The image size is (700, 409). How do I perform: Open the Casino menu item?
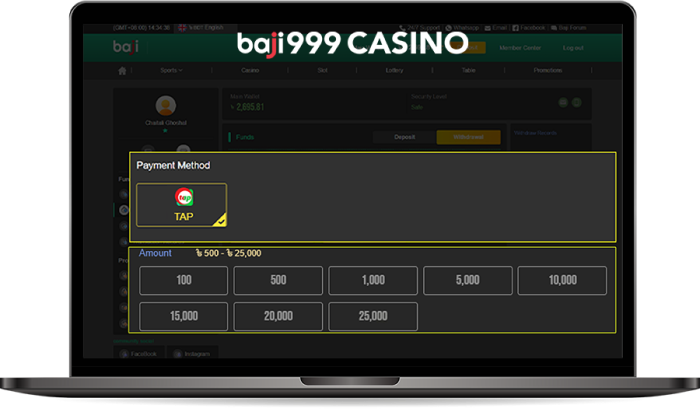pyautogui.click(x=250, y=71)
